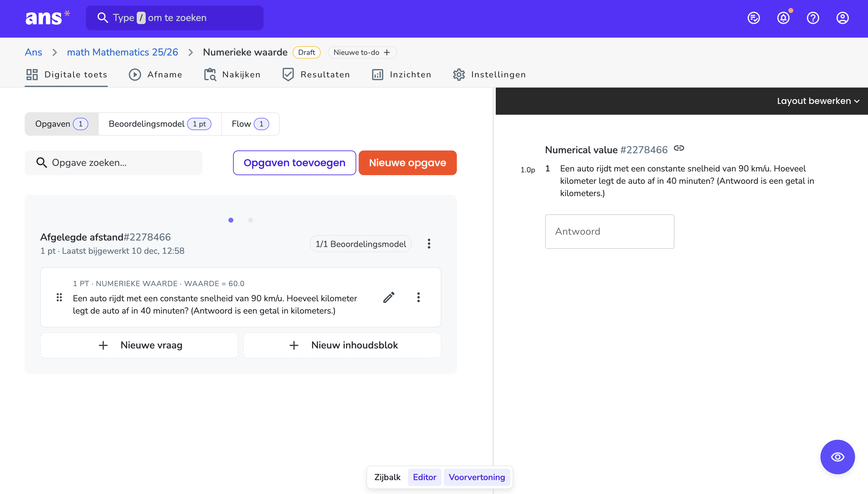Open the help question mark icon
Image resolution: width=868 pixels, height=494 pixels.
[813, 18]
